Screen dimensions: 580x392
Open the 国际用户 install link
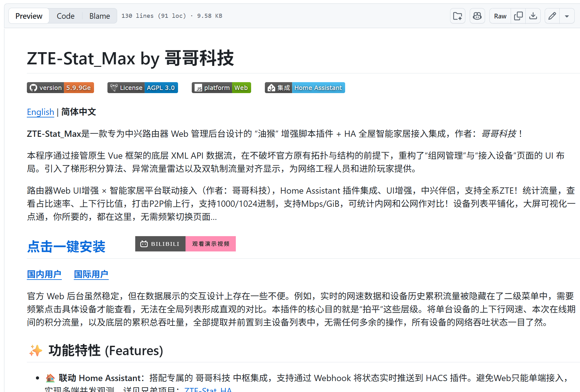coord(91,274)
